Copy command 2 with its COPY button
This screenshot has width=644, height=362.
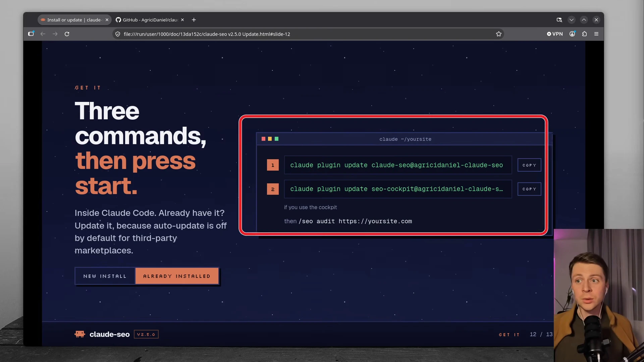(529, 189)
